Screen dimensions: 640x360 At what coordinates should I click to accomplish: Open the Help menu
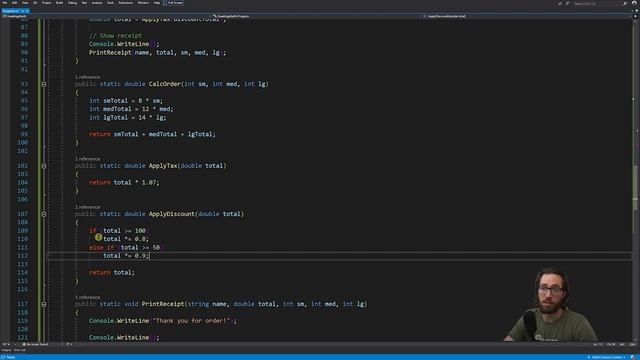coord(157,3)
